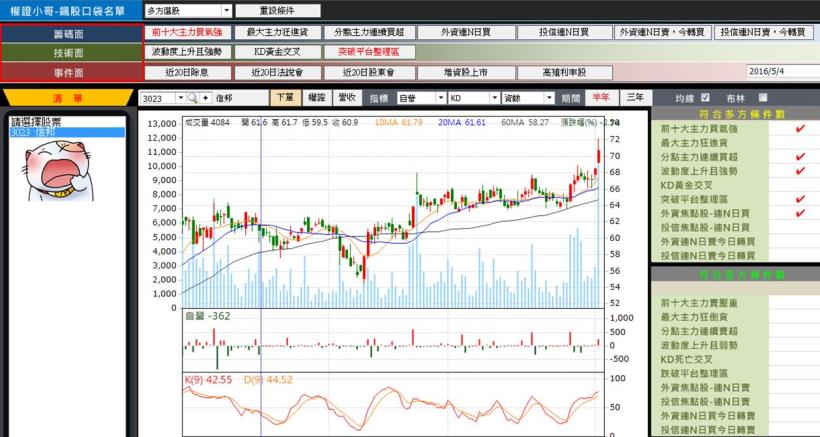Click the small plus icon next to the stock code
This screenshot has height=437, width=820.
click(x=205, y=98)
